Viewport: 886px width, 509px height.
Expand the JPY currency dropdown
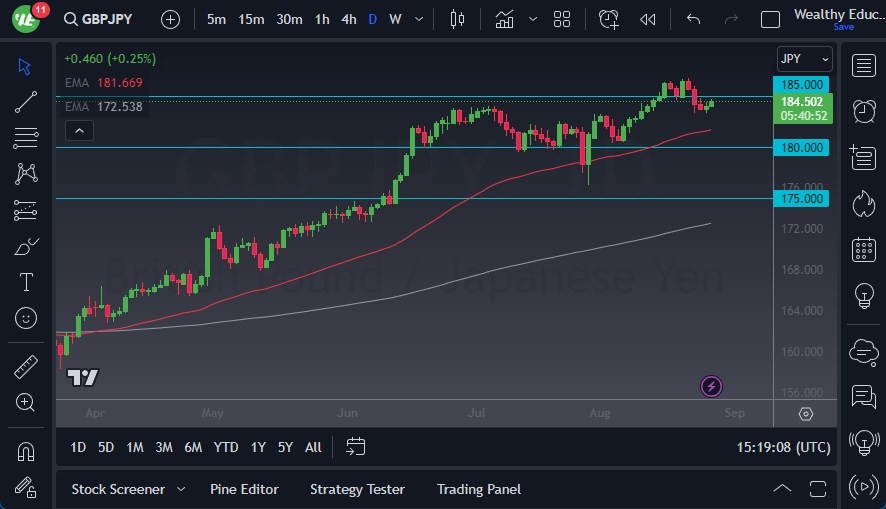(804, 59)
